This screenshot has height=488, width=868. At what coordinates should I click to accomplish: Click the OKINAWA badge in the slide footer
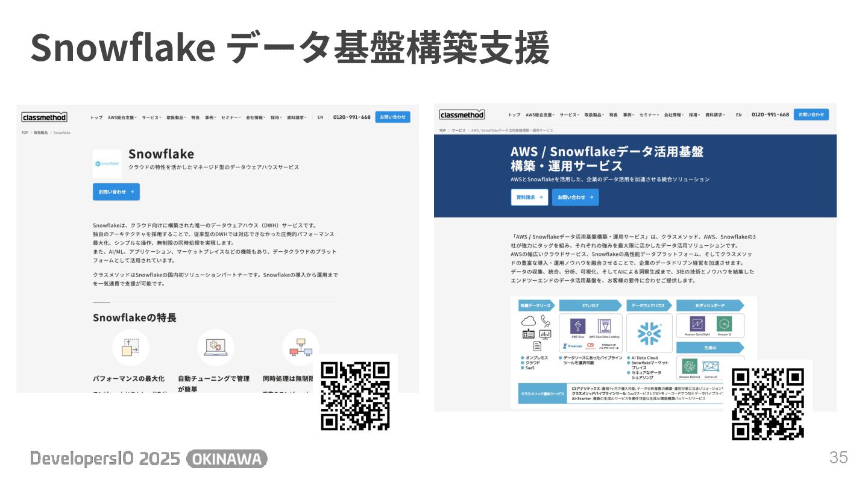227,460
